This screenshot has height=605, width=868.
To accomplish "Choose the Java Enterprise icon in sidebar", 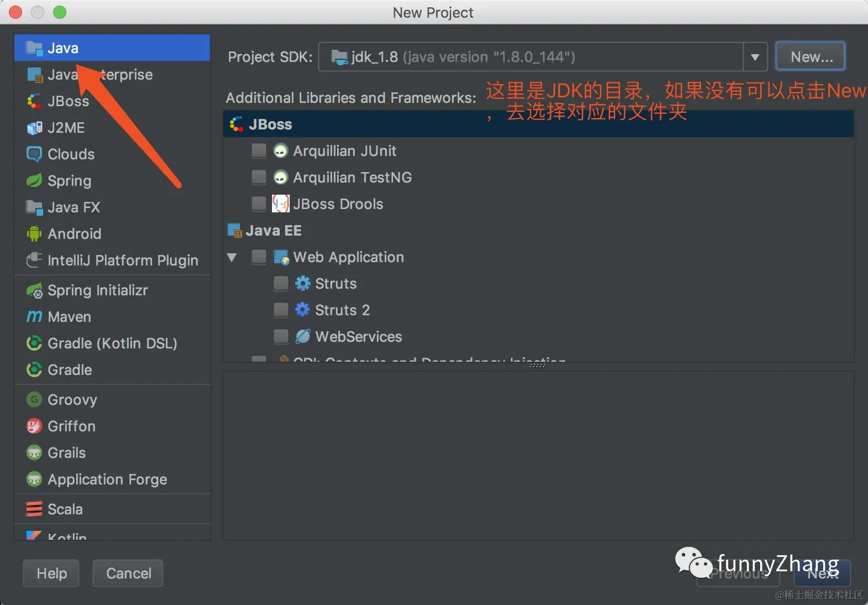I will pyautogui.click(x=34, y=75).
